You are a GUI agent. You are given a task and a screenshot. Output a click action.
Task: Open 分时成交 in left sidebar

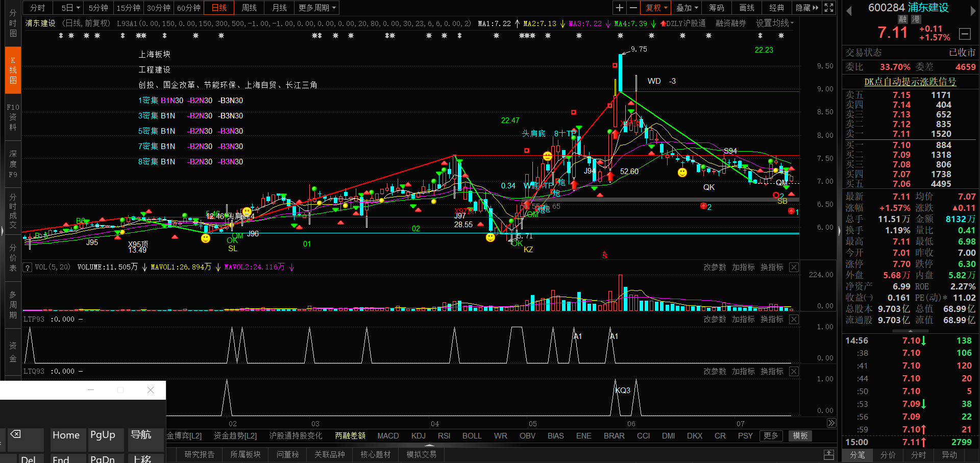[13, 211]
